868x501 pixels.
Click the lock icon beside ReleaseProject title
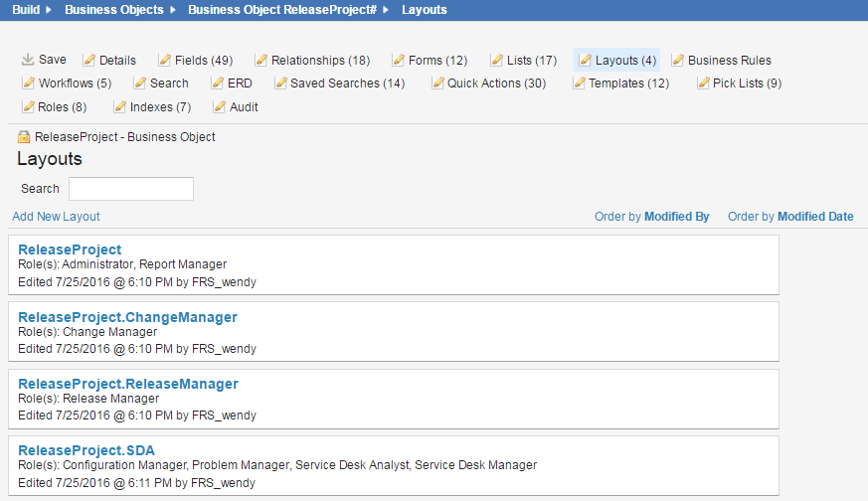(x=24, y=137)
